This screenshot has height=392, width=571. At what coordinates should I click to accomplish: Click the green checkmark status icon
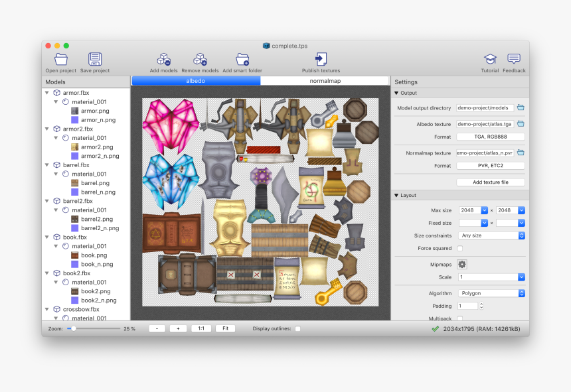435,329
